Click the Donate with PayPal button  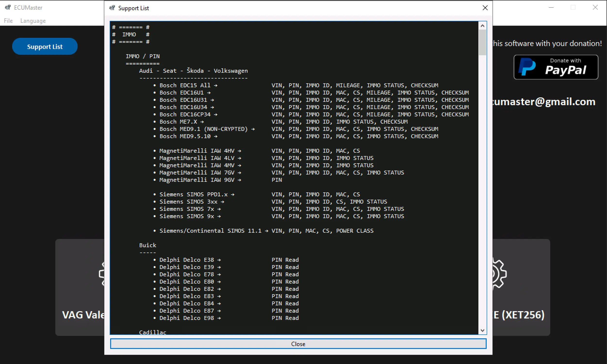[x=556, y=67]
